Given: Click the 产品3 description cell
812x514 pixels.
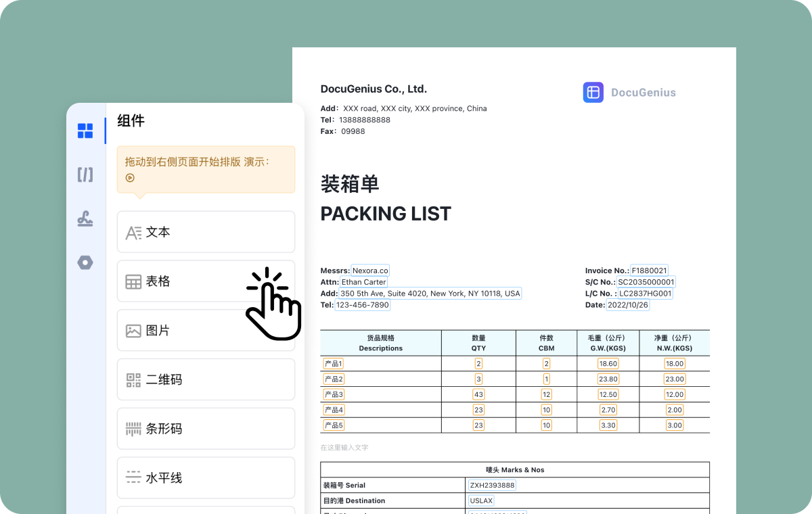Looking at the screenshot, I should click(x=334, y=394).
